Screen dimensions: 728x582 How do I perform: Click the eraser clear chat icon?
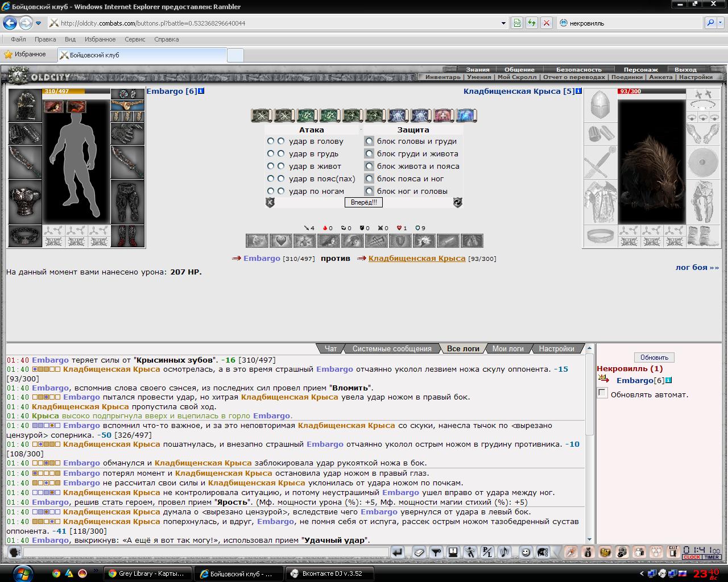[419, 552]
